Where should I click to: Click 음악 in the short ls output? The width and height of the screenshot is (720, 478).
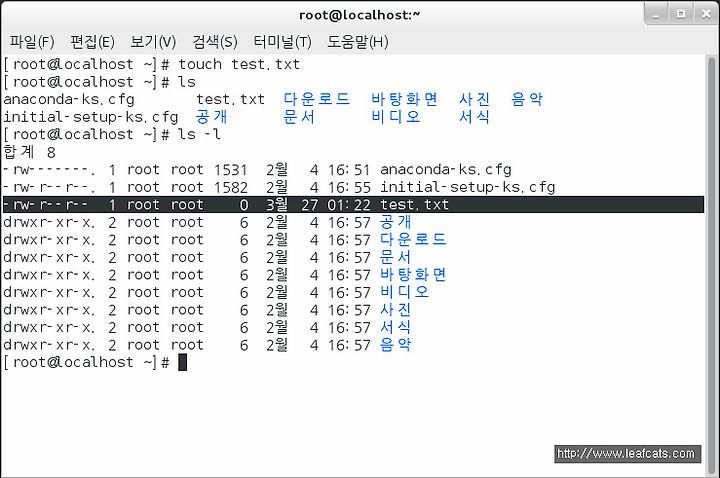click(527, 99)
